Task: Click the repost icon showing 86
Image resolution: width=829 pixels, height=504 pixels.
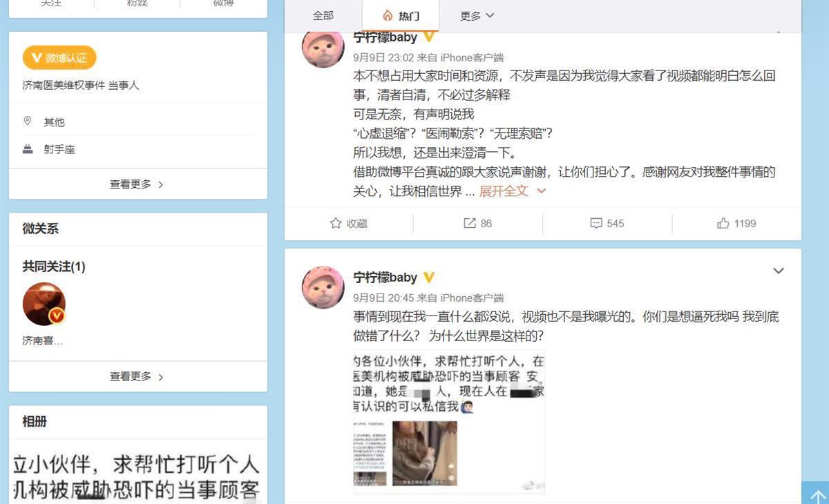Action: (x=470, y=223)
